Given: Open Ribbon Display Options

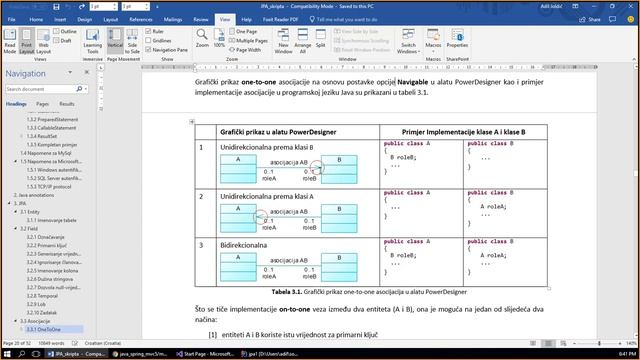Looking at the screenshot, I should click(x=575, y=7).
